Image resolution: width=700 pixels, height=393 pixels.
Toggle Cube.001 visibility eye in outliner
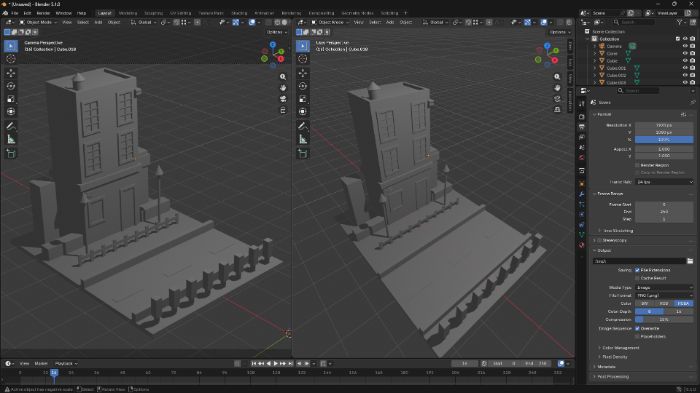[x=685, y=68]
